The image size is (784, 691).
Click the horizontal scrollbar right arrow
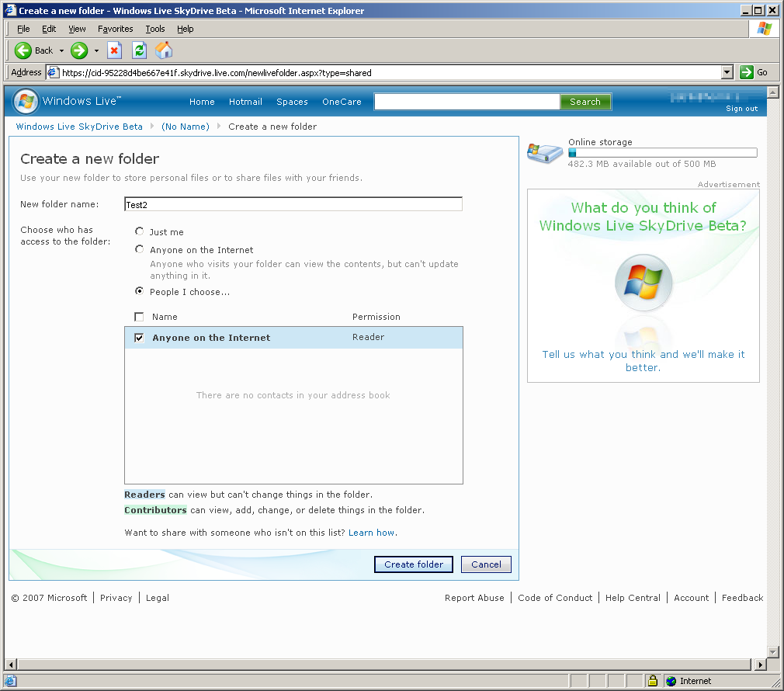(761, 665)
